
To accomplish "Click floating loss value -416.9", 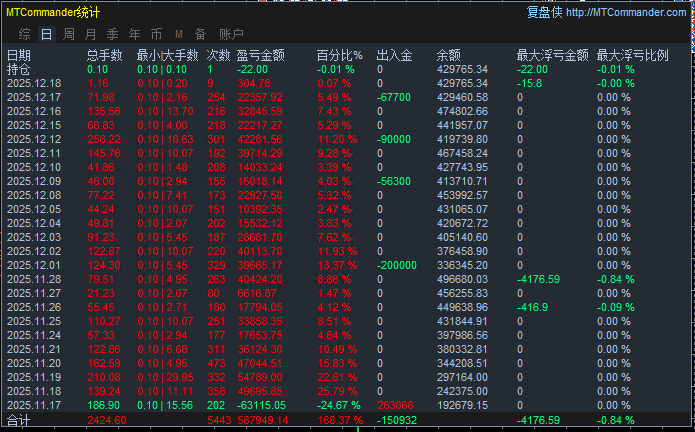I will 532,307.
